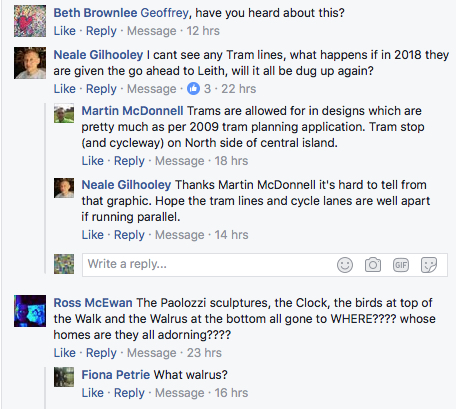
Task: Like Ross McEwan's Paolozzi sculptures comment
Action: [x=65, y=353]
